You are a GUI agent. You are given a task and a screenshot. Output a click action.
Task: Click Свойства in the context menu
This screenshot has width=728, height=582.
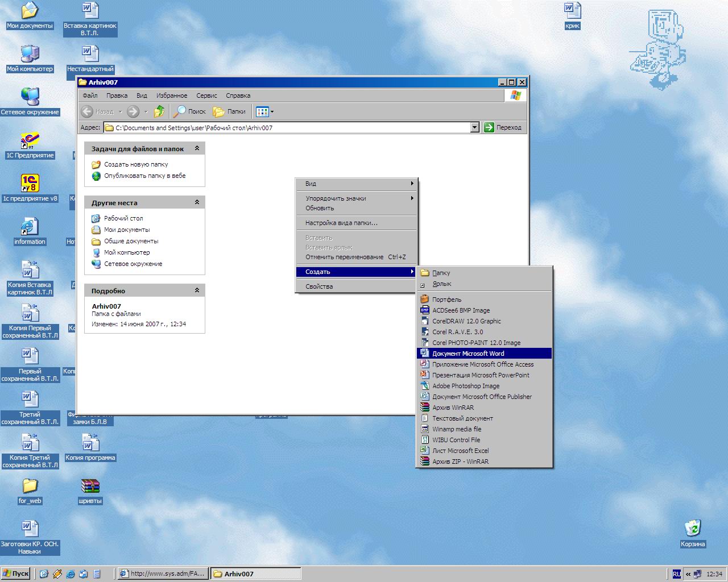pyautogui.click(x=357, y=286)
